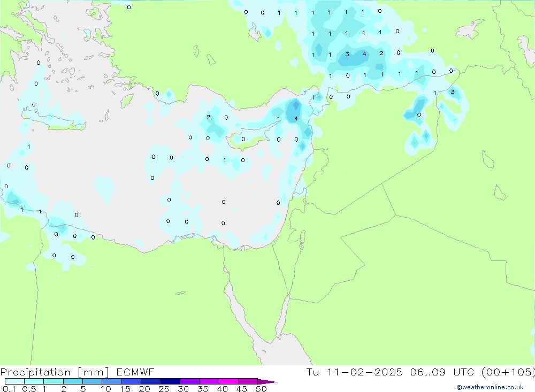Click the '[mm]' unit label

[94, 372]
